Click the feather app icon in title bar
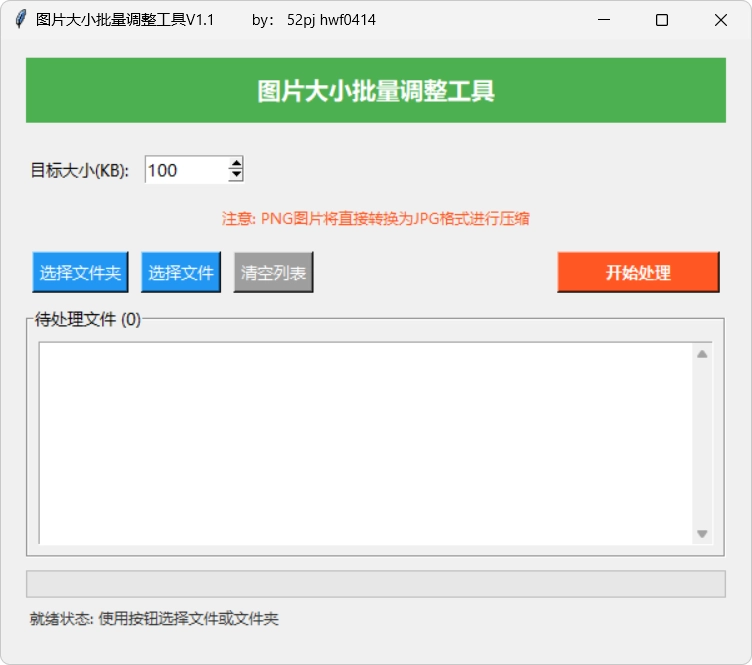 (x=20, y=20)
